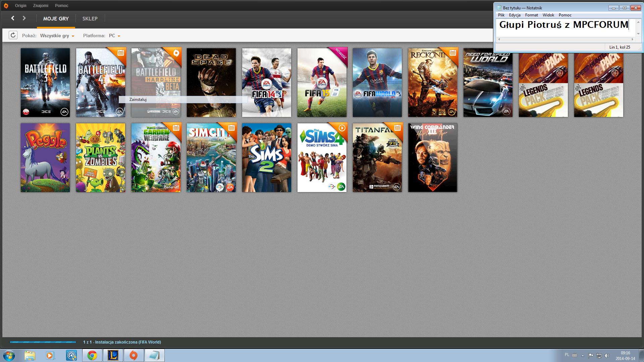Select the Dead Space game tile
The width and height of the screenshot is (644, 362).
[211, 82]
